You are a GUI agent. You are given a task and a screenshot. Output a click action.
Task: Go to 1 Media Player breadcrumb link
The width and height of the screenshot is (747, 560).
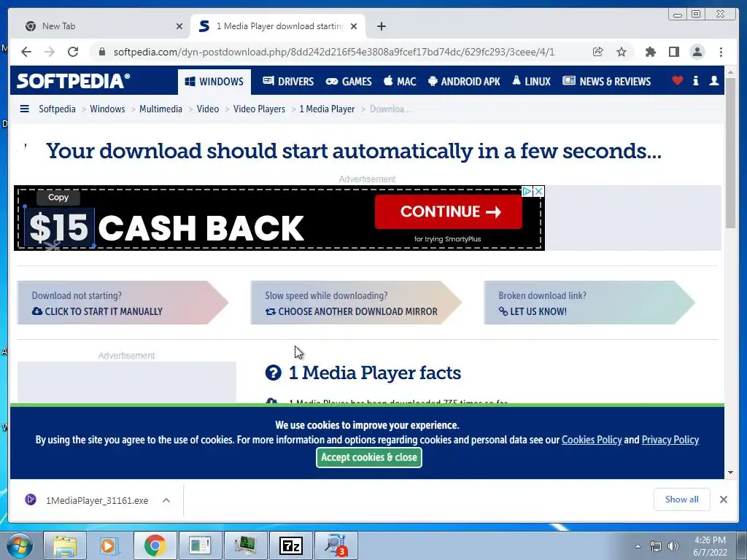[327, 109]
